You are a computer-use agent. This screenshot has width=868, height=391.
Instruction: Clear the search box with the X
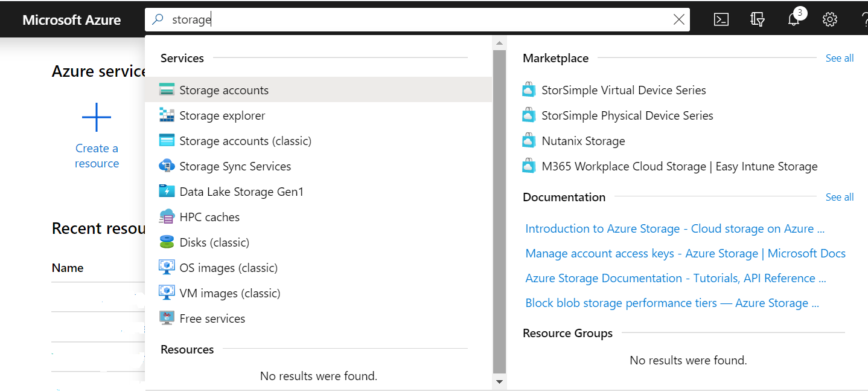[679, 19]
